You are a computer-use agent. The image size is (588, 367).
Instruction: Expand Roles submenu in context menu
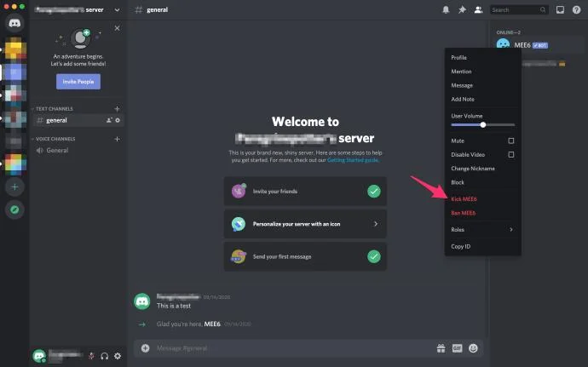coord(482,229)
